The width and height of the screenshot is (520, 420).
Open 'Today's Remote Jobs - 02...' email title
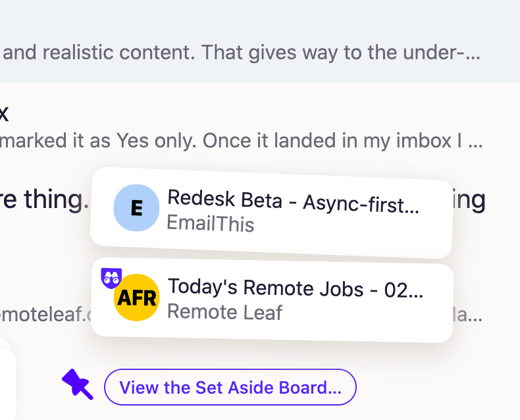pyautogui.click(x=296, y=288)
